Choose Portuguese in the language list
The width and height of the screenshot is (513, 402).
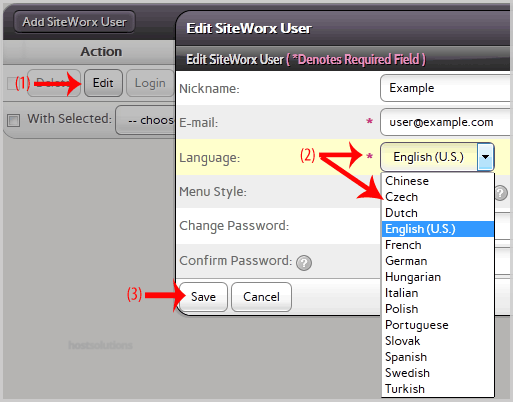438,325
